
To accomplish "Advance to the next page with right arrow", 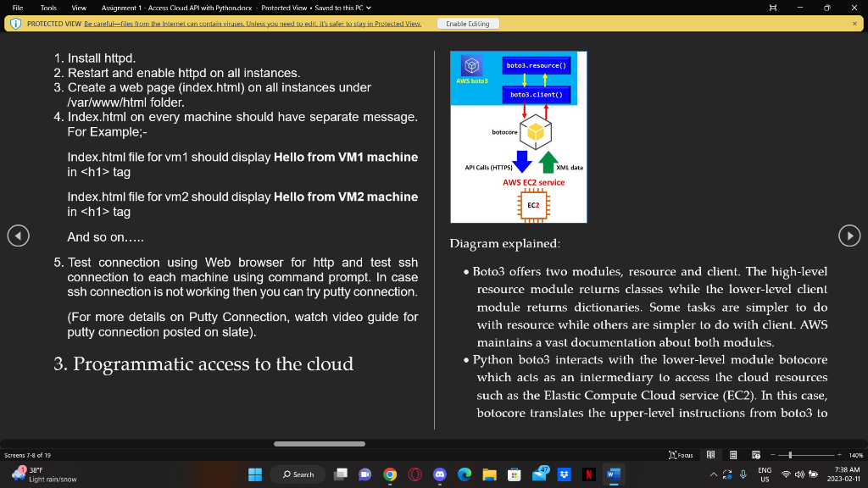I will (x=849, y=236).
